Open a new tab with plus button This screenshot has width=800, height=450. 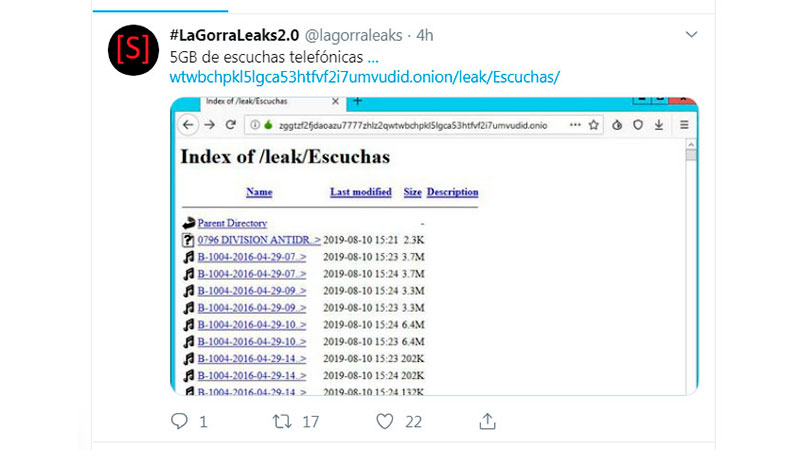(x=358, y=101)
